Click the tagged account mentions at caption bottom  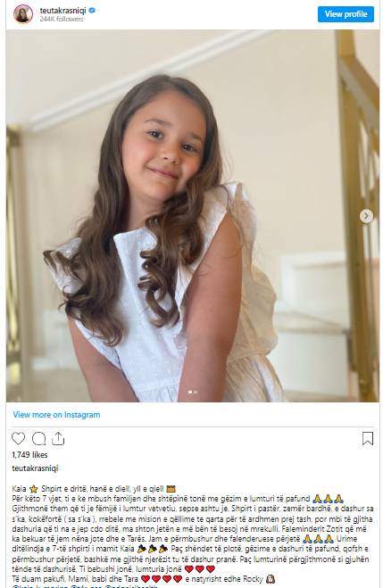tap(85, 586)
